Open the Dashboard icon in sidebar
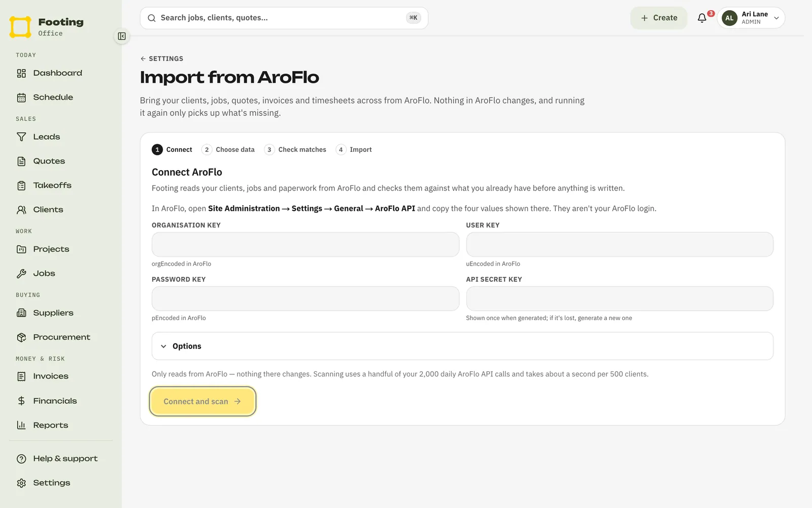The height and width of the screenshot is (508, 812). 21,73
